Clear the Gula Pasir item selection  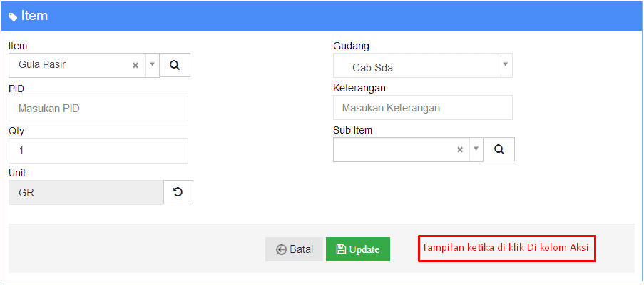click(135, 65)
